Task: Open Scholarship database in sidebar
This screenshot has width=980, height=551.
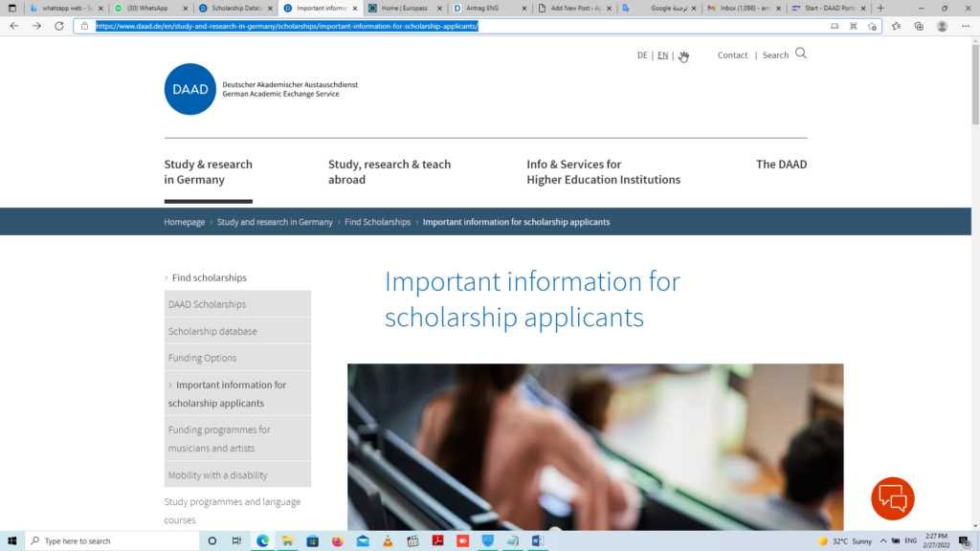Action: pos(237,331)
